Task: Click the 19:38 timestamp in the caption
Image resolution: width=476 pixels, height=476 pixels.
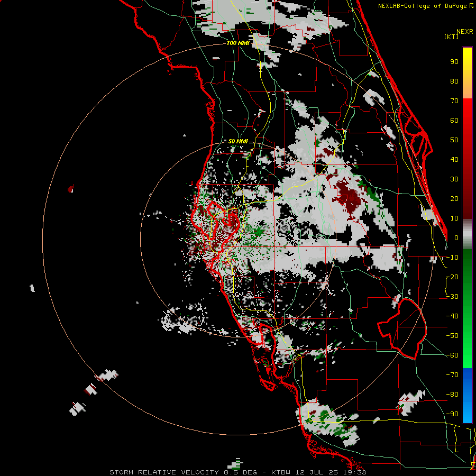Action: pyautogui.click(x=355, y=472)
